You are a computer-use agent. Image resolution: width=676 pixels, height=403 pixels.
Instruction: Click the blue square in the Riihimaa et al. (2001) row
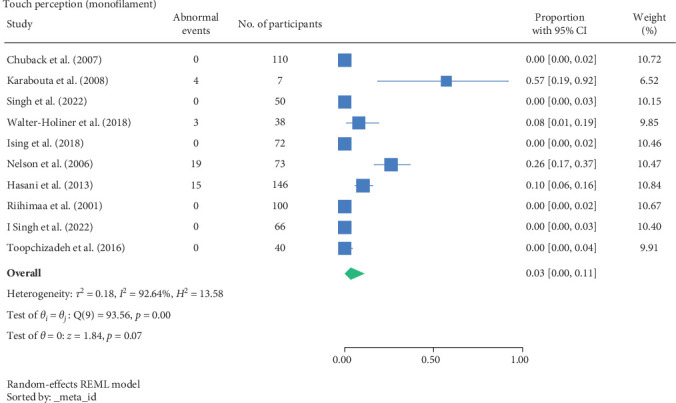345,207
